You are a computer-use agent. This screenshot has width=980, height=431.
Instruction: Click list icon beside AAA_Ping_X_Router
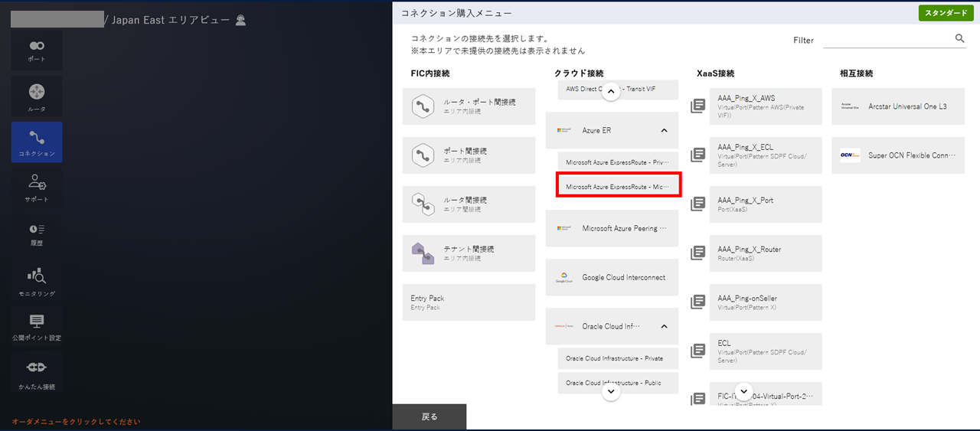(697, 253)
